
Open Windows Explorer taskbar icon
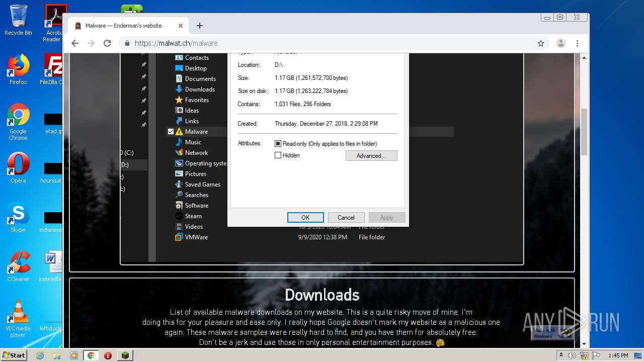57,355
